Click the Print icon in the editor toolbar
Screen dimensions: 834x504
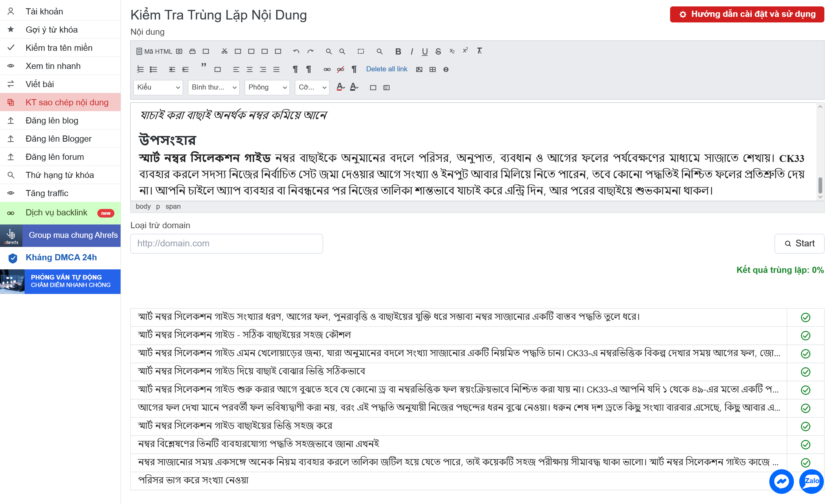tap(192, 51)
